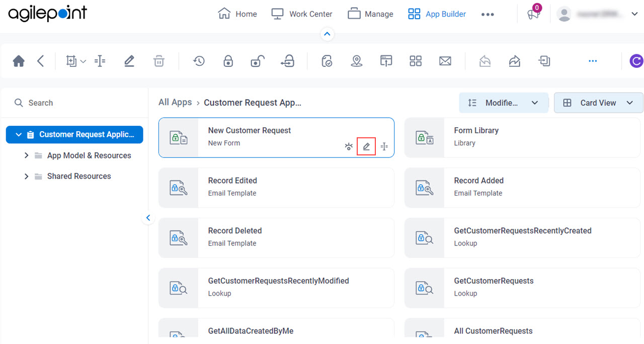The width and height of the screenshot is (644, 344).
Task: Click debug bug icon on New Customer Request
Action: (x=349, y=147)
